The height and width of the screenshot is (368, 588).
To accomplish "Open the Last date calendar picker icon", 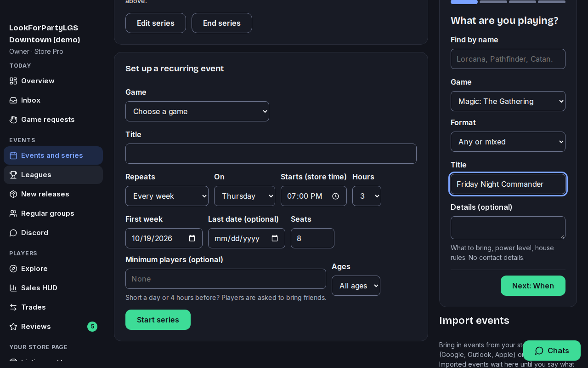I will pos(275,238).
